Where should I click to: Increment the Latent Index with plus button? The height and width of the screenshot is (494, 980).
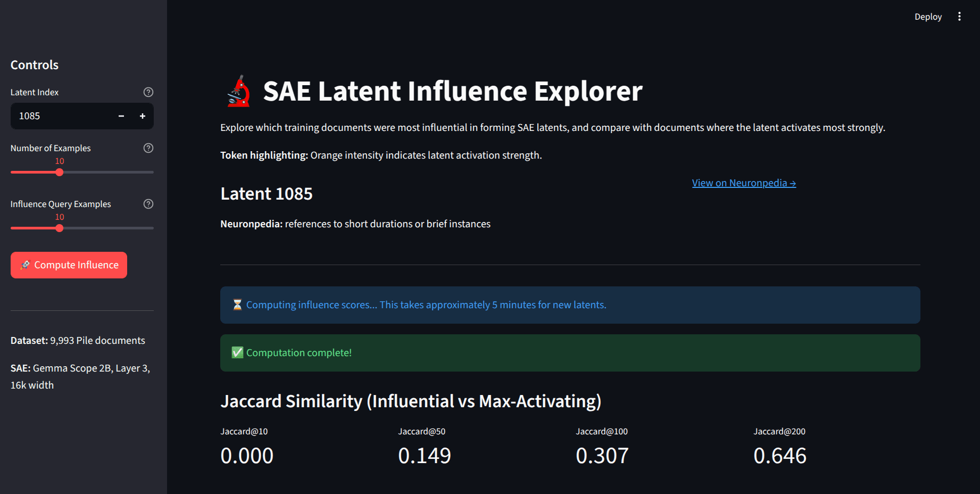[143, 116]
